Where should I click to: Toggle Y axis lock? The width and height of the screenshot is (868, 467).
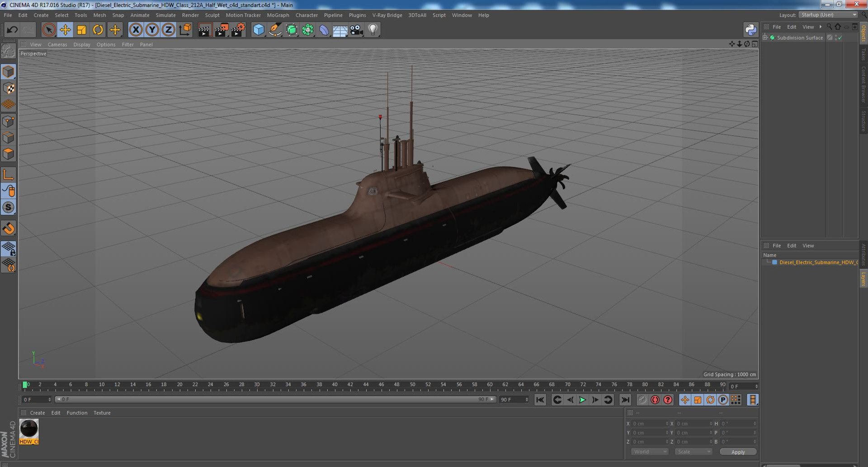point(152,30)
